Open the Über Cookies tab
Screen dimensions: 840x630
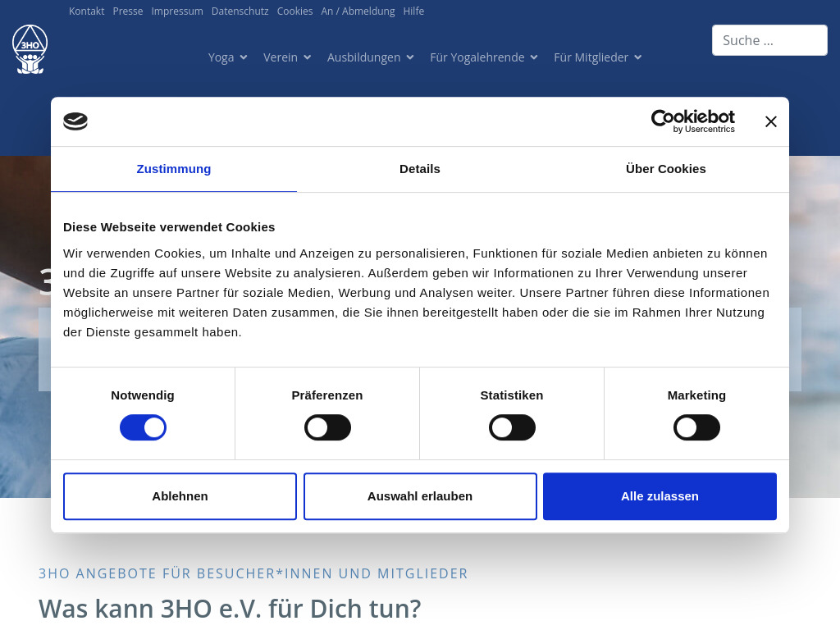665,169
